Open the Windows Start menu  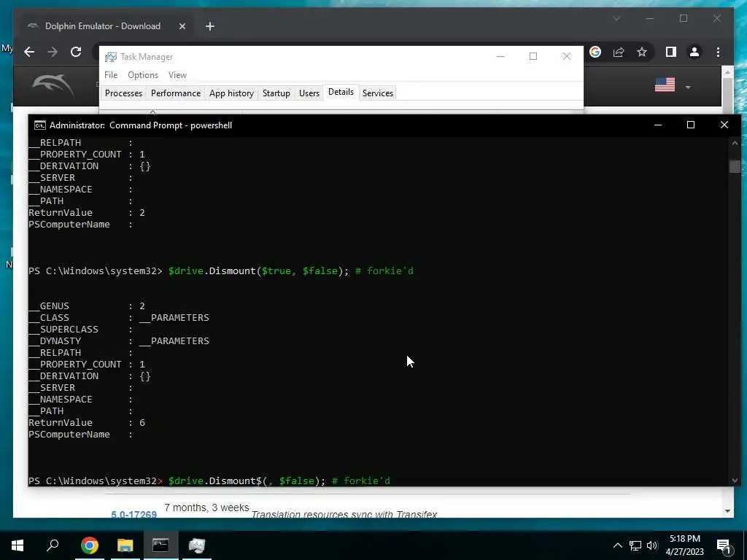click(x=18, y=545)
